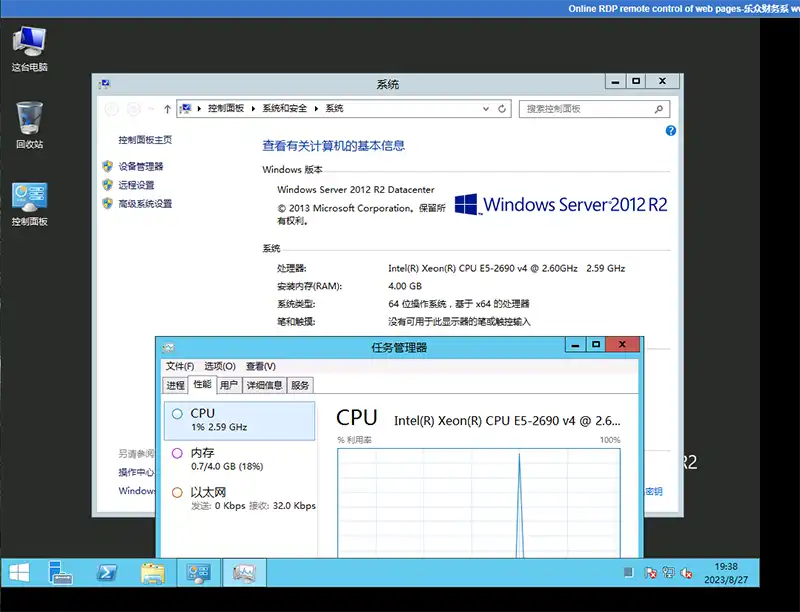Image resolution: width=800 pixels, height=612 pixels.
Task: Open the Recycle Bin (回收站) desktop icon
Action: click(30, 125)
